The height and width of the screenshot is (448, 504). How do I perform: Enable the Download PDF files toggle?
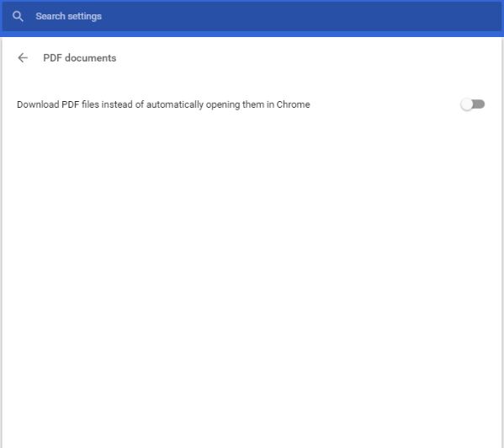click(473, 104)
